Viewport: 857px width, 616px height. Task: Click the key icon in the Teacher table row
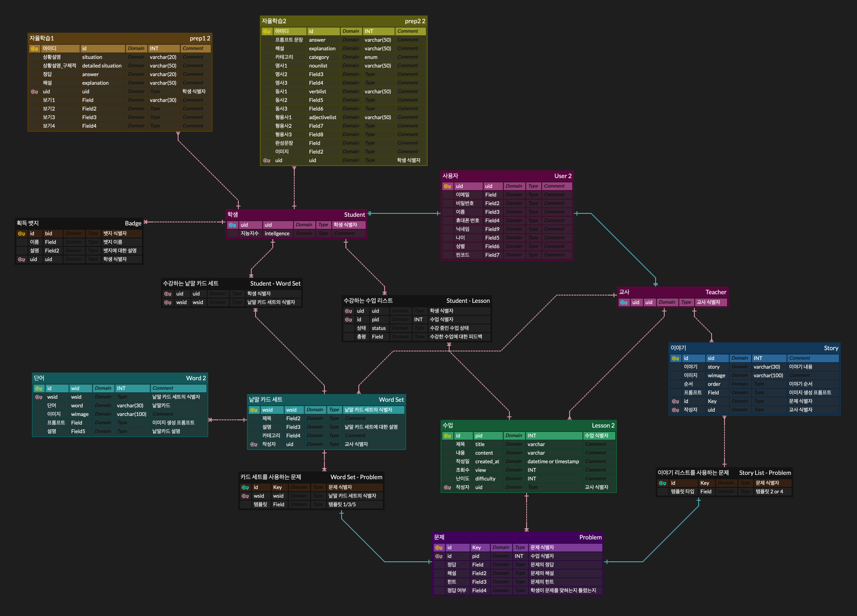pos(624,302)
